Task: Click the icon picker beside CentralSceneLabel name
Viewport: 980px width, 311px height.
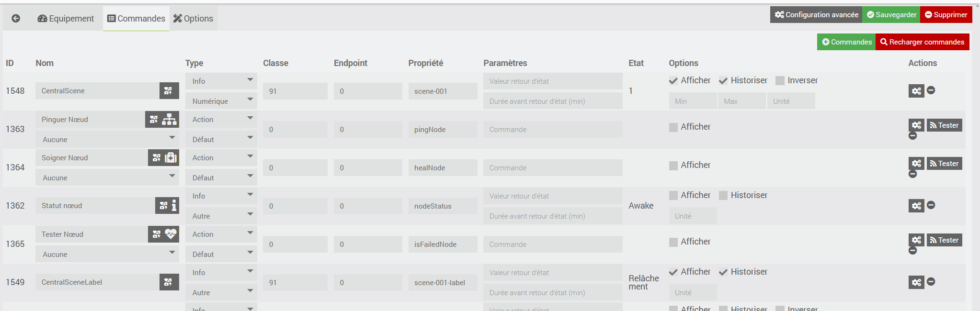Action: [x=169, y=282]
